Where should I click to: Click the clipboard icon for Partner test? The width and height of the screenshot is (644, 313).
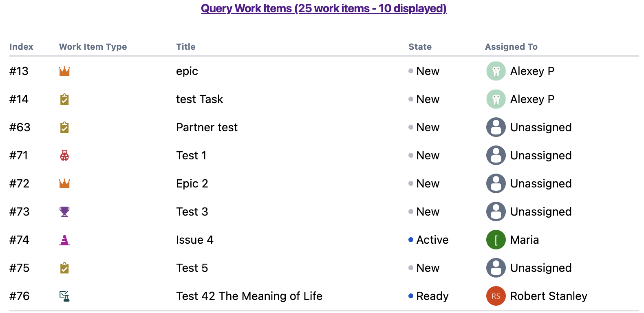tap(64, 128)
